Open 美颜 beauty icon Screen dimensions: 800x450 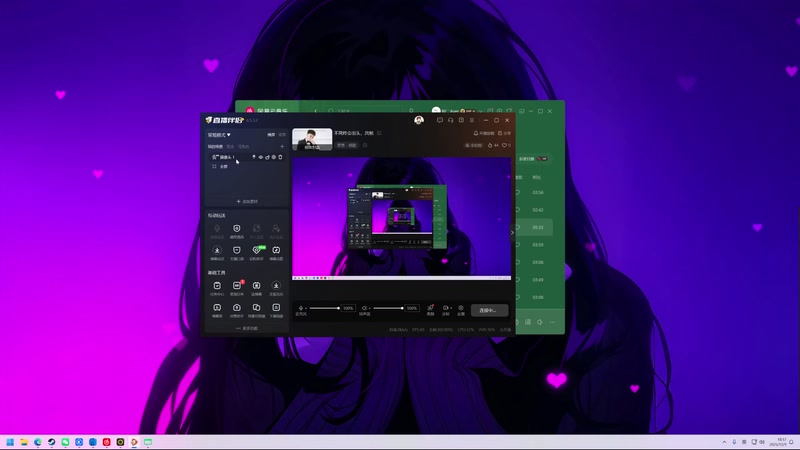point(430,310)
